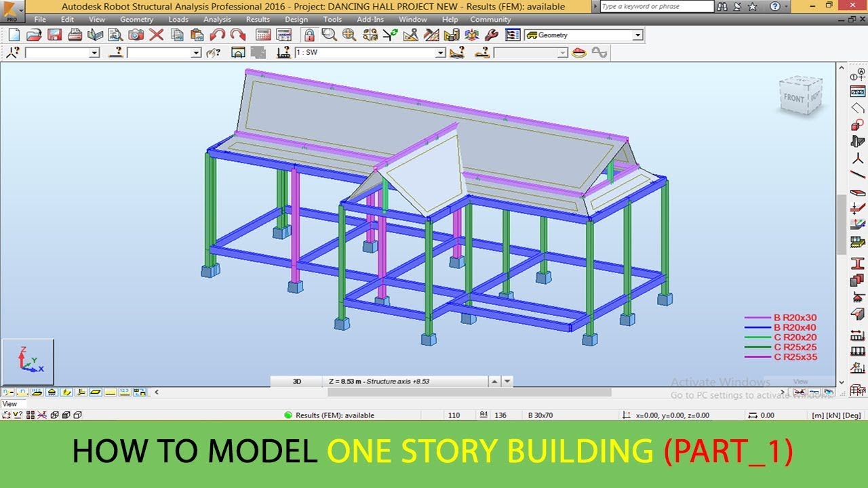868x488 pixels.
Task: Delete selection with the red X icon
Action: click(x=157, y=35)
